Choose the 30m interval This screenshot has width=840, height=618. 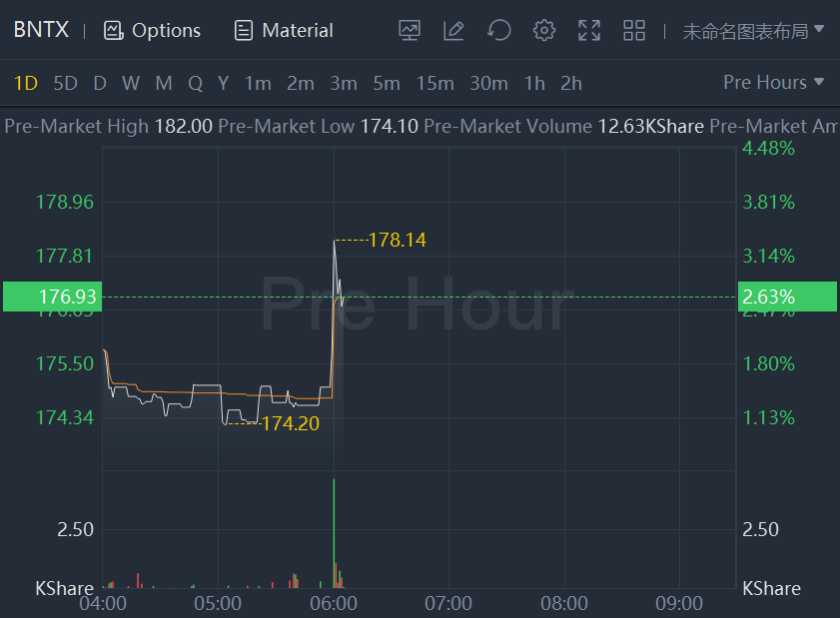point(488,83)
